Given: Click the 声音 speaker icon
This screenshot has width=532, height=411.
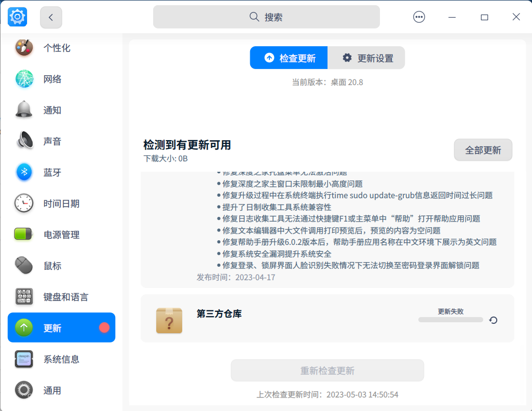Looking at the screenshot, I should pos(24,140).
